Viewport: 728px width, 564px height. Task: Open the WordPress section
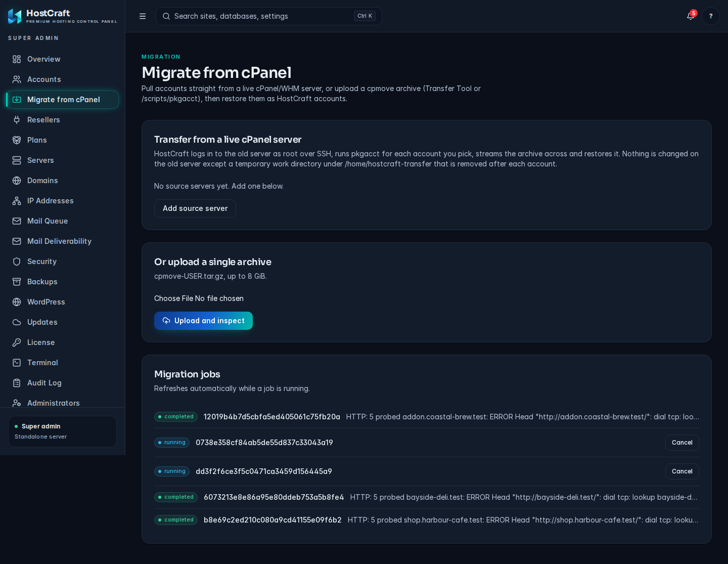(x=63, y=302)
